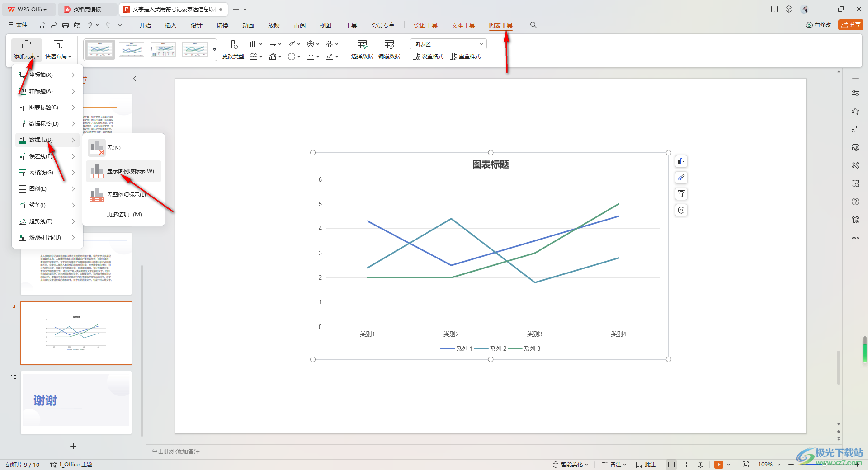
Task: Open the Trendline (趋势线) submenu
Action: 47,221
